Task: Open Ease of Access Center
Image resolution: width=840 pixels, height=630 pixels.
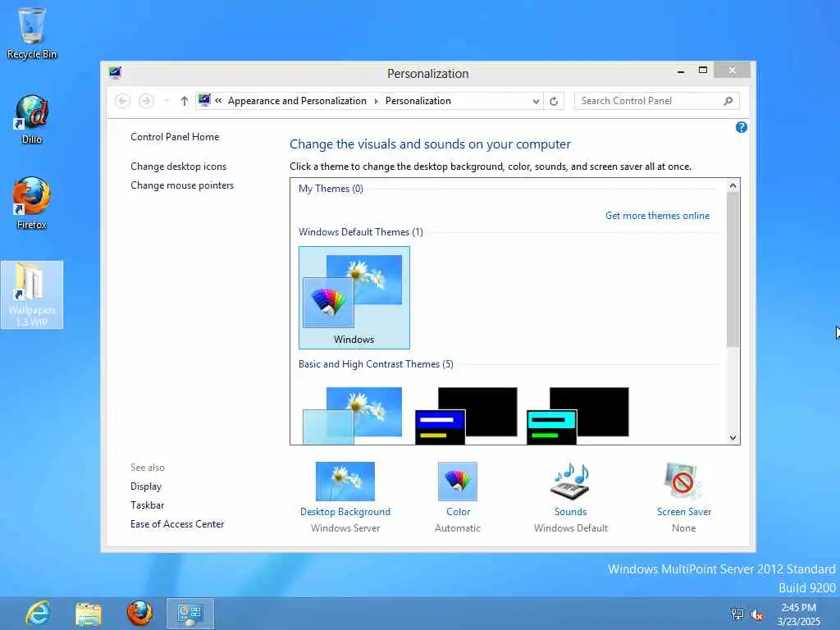Action: [x=177, y=524]
